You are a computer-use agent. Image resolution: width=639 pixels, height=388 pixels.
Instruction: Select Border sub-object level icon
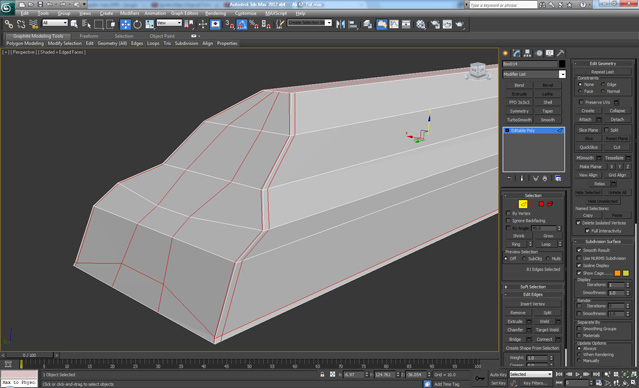[x=532, y=204]
